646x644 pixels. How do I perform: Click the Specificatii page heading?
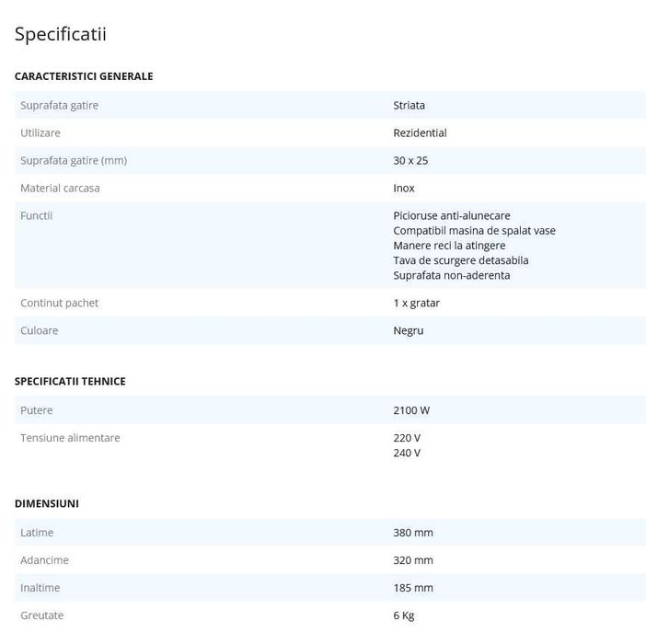[x=61, y=35]
